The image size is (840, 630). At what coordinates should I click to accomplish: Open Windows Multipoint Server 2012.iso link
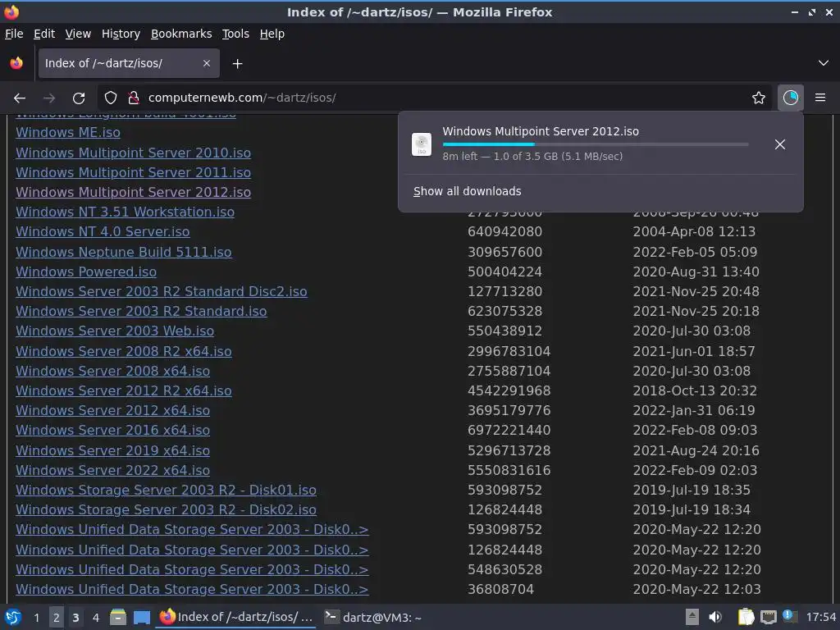click(x=134, y=192)
